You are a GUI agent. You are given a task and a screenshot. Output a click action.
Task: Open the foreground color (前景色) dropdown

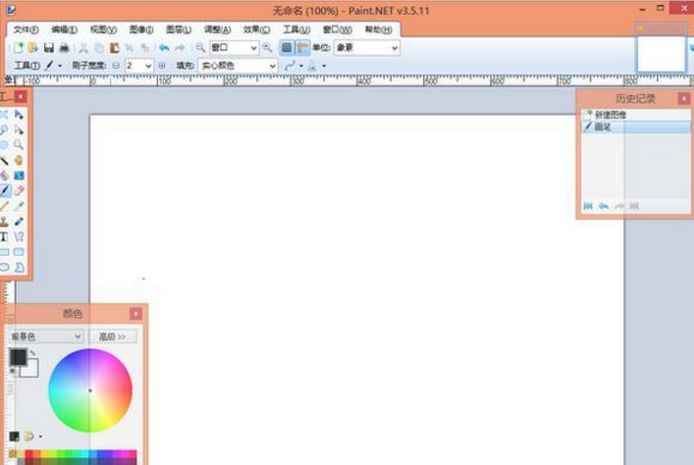(46, 337)
